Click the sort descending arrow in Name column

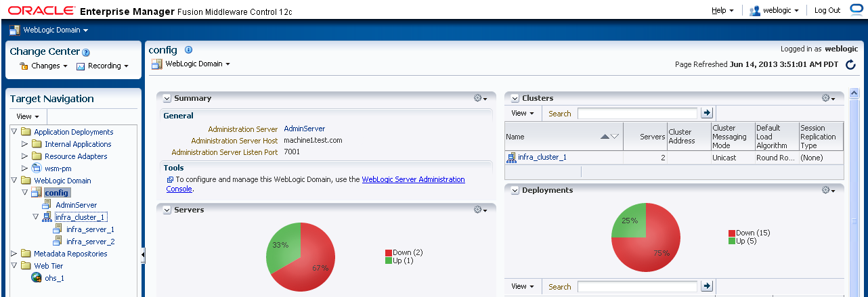[x=615, y=137]
